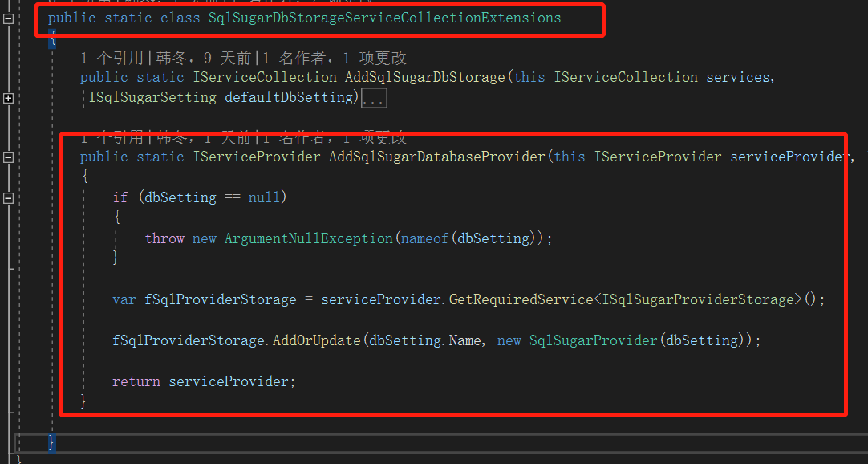868x464 pixels.
Task: Click the SqlSugarProvider constructor name
Action: click(593, 340)
